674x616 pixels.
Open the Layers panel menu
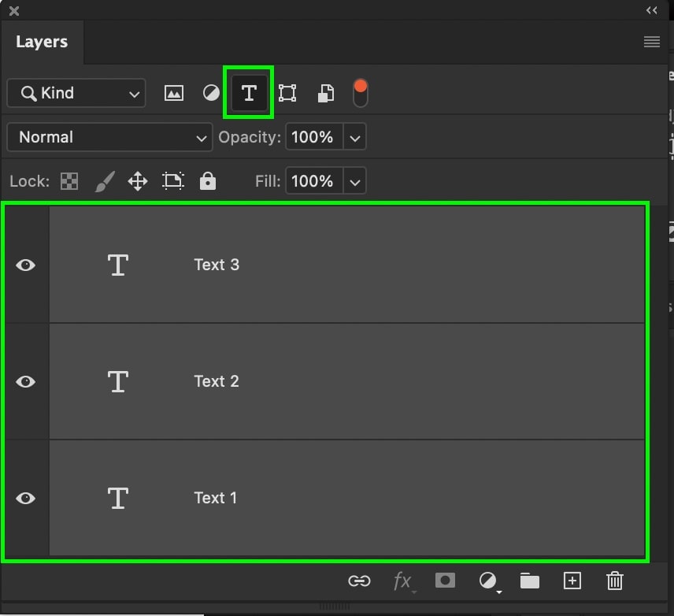point(652,41)
